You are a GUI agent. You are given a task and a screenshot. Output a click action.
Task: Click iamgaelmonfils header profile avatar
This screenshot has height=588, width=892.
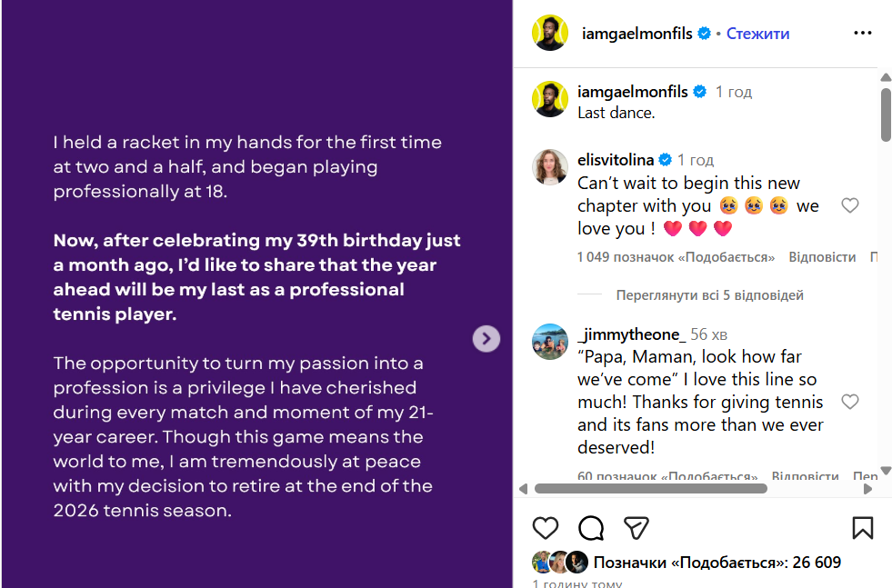550,34
